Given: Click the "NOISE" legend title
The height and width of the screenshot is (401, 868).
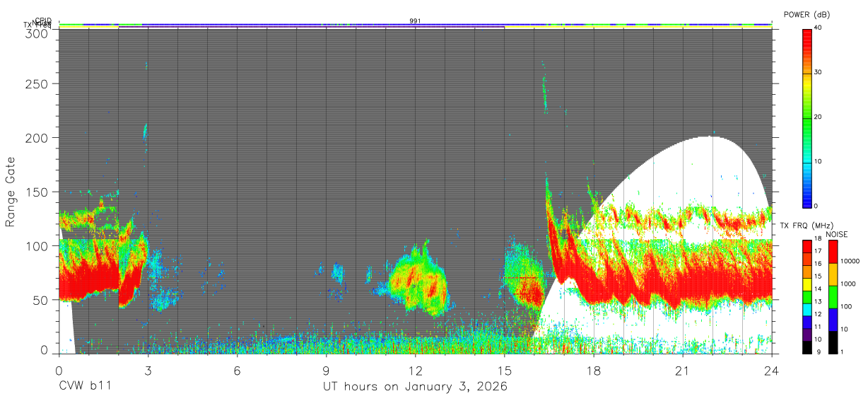Looking at the screenshot, I should click(836, 234).
